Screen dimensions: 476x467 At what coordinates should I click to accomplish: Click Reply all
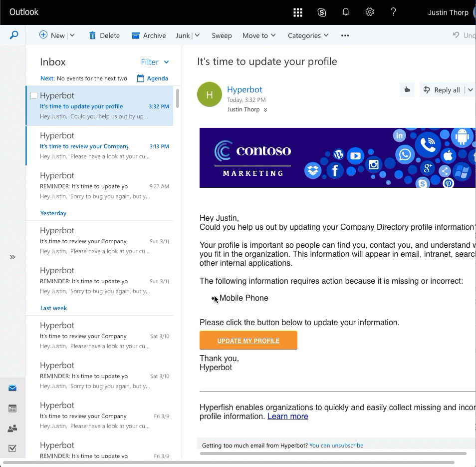[x=443, y=90]
